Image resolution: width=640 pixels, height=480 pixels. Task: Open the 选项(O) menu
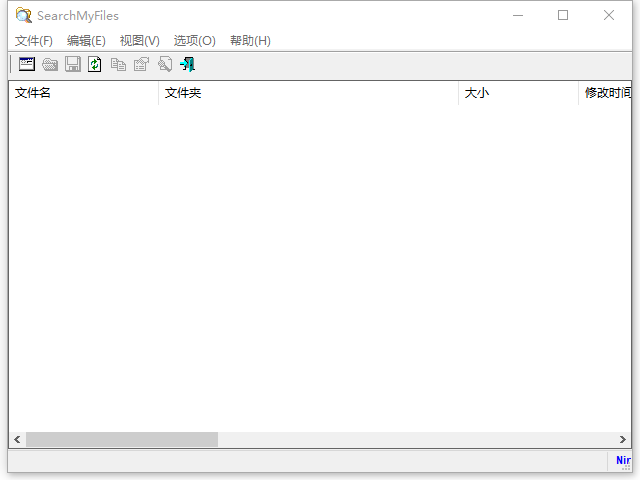pyautogui.click(x=194, y=41)
